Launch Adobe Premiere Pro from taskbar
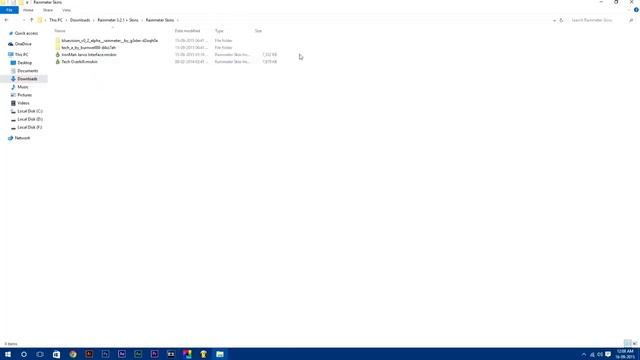Image resolution: width=640 pixels, height=360 pixels. (154, 354)
